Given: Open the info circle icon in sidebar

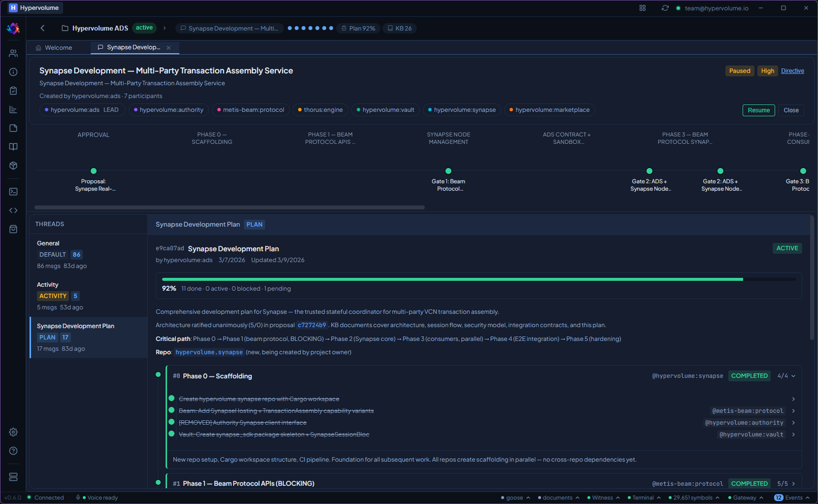Looking at the screenshot, I should [x=13, y=72].
